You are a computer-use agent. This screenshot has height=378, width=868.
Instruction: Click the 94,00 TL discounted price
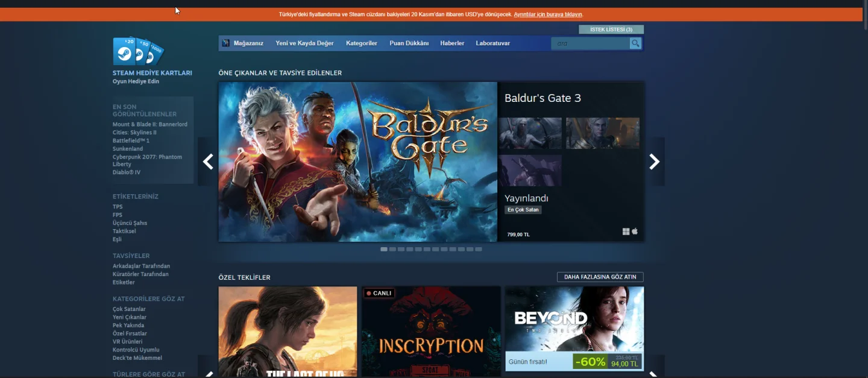[x=624, y=364]
